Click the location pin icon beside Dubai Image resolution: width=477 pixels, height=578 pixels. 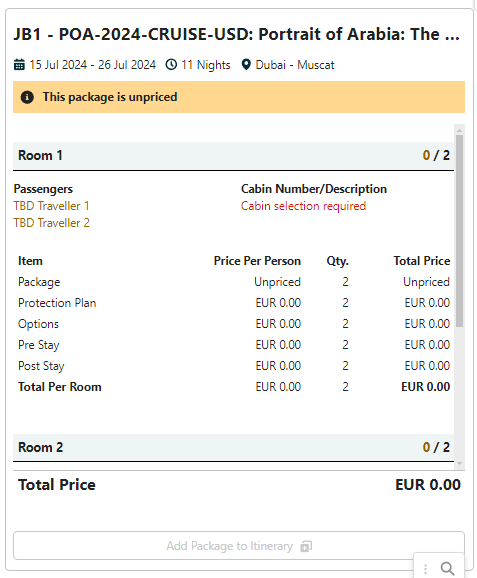pos(246,65)
